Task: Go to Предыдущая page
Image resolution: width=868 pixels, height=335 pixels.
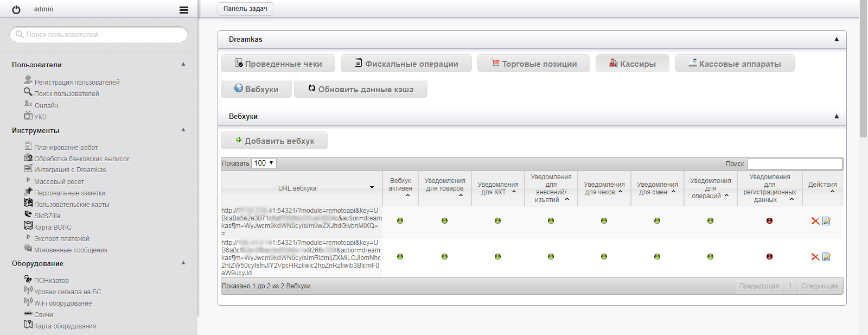Action: click(x=759, y=286)
